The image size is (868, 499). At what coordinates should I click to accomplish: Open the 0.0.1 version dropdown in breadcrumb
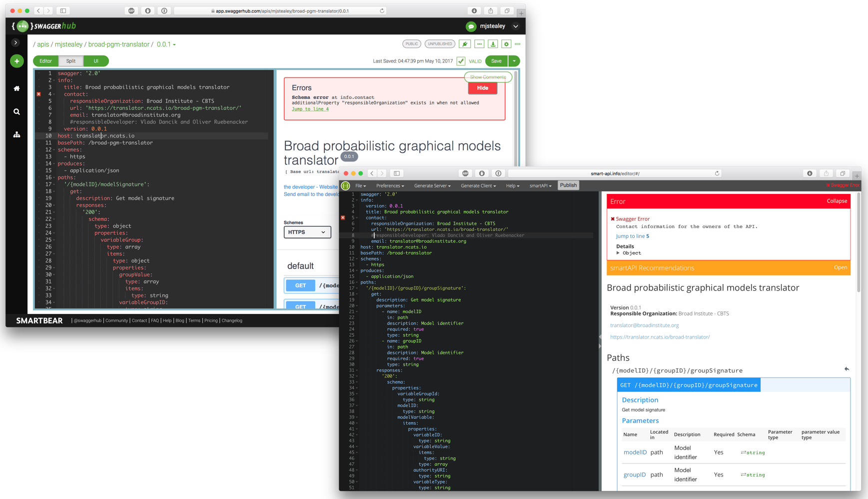[166, 44]
